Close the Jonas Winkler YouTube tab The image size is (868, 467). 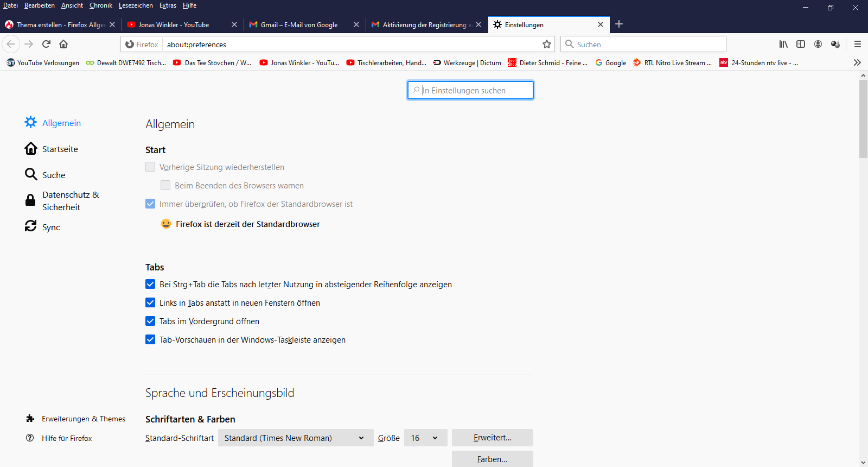click(x=234, y=24)
